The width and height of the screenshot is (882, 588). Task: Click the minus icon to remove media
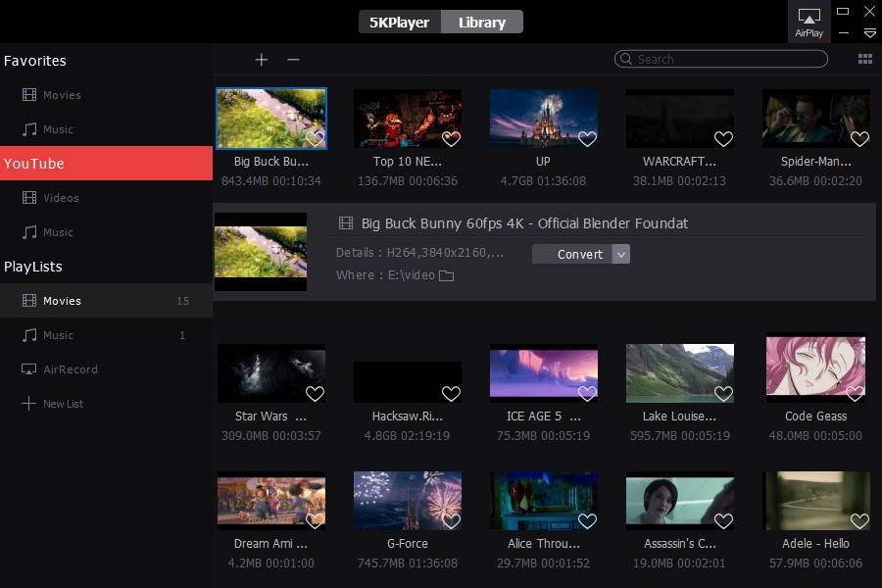point(293,60)
